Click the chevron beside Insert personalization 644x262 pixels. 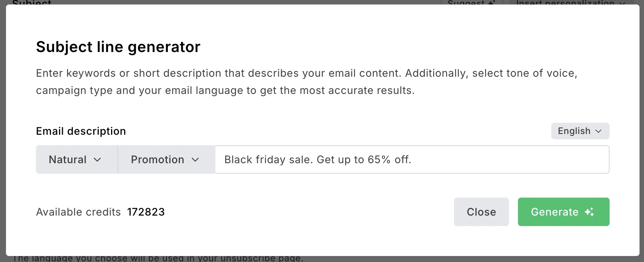coord(622,3)
